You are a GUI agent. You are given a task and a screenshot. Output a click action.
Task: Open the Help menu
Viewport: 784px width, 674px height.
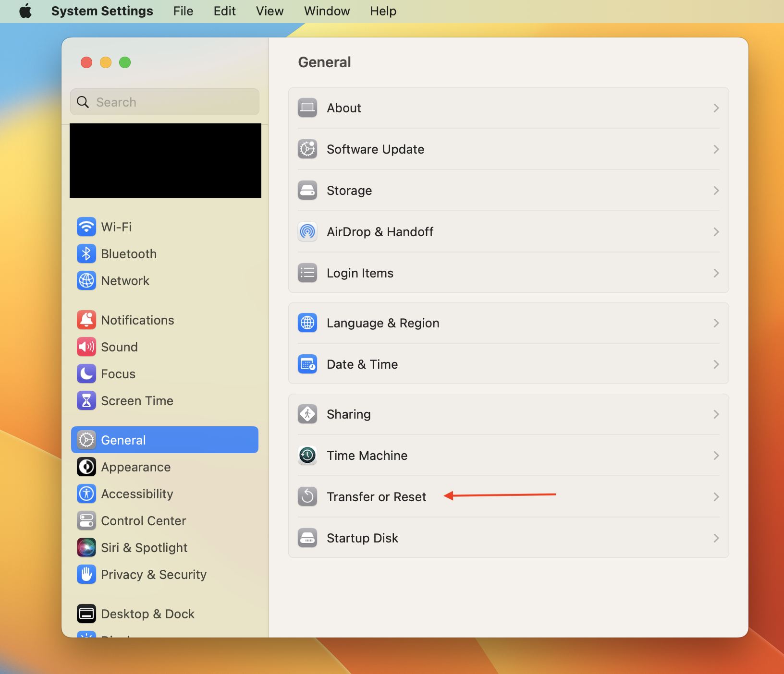383,11
